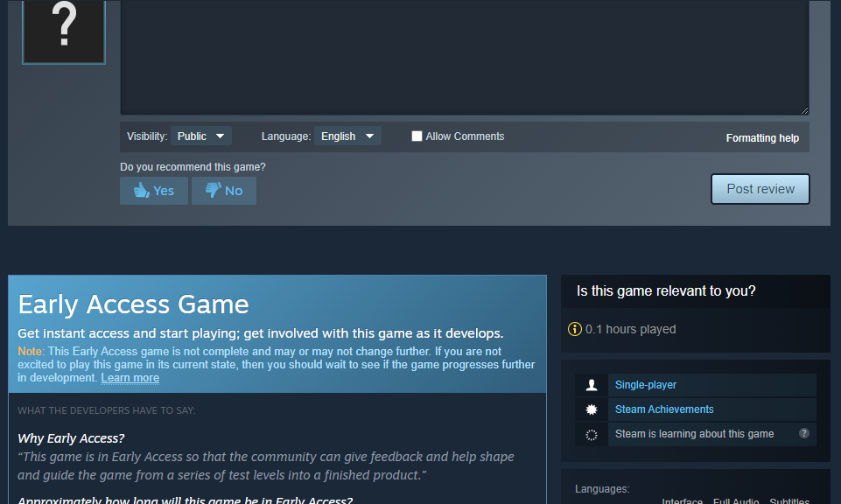This screenshot has width=841, height=504.
Task: Click the 0.1 hours played text
Action: (x=630, y=329)
